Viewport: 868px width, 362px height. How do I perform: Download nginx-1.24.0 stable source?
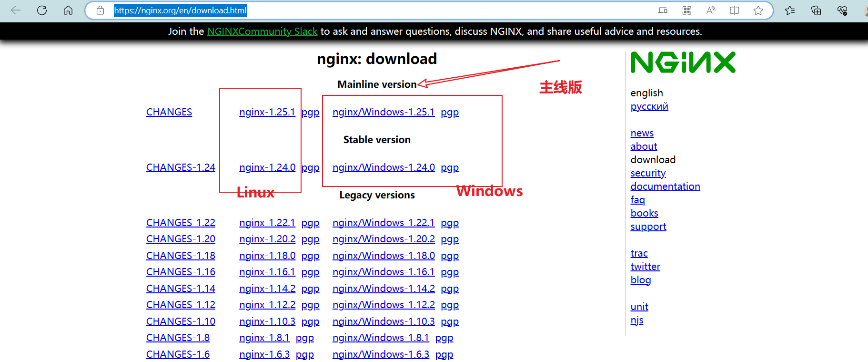(267, 167)
